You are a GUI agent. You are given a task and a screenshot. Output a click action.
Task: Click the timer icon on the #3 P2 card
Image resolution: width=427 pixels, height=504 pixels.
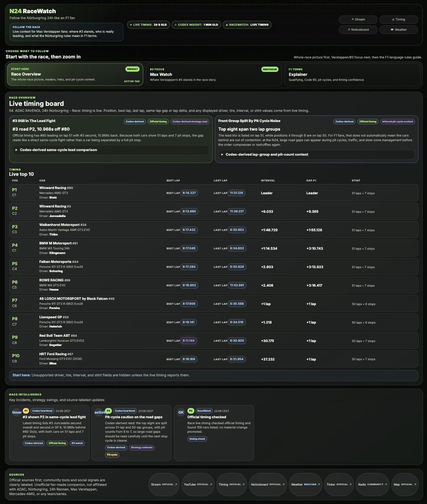(16, 412)
